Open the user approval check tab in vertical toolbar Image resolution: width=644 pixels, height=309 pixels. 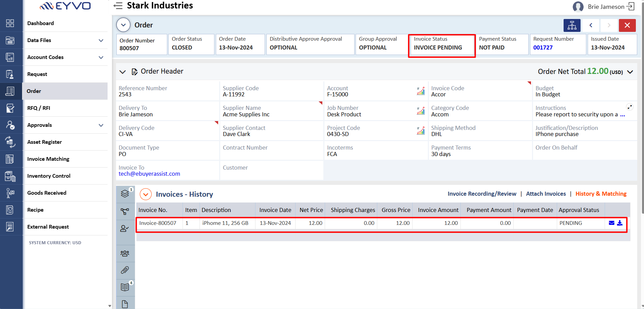(x=125, y=229)
